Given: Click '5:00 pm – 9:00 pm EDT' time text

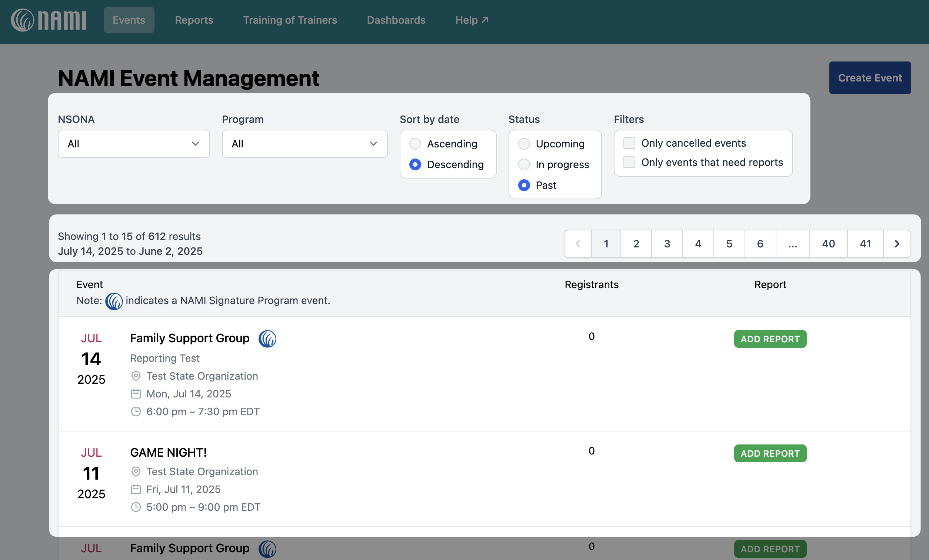Looking at the screenshot, I should click(x=203, y=507).
